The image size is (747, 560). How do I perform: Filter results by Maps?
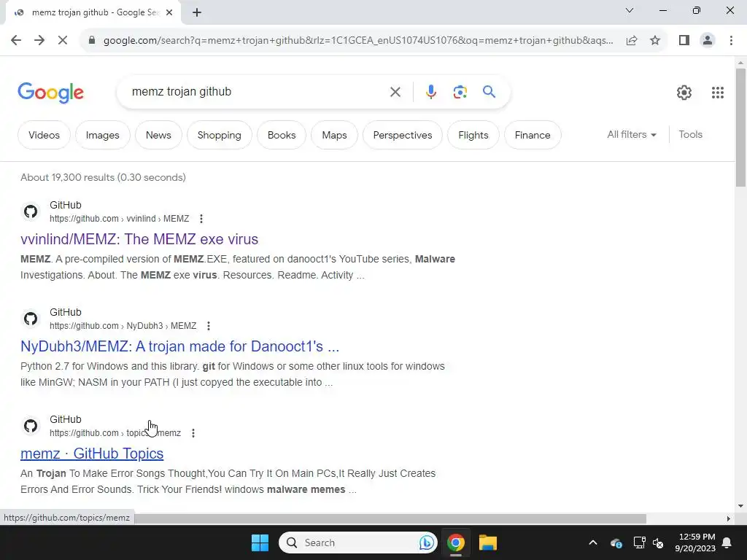coord(334,135)
